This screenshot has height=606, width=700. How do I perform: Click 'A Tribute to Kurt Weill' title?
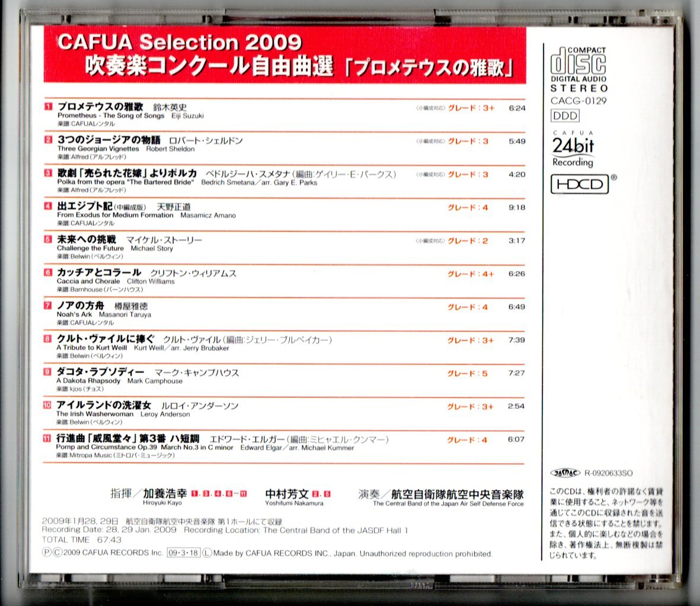[91, 348]
